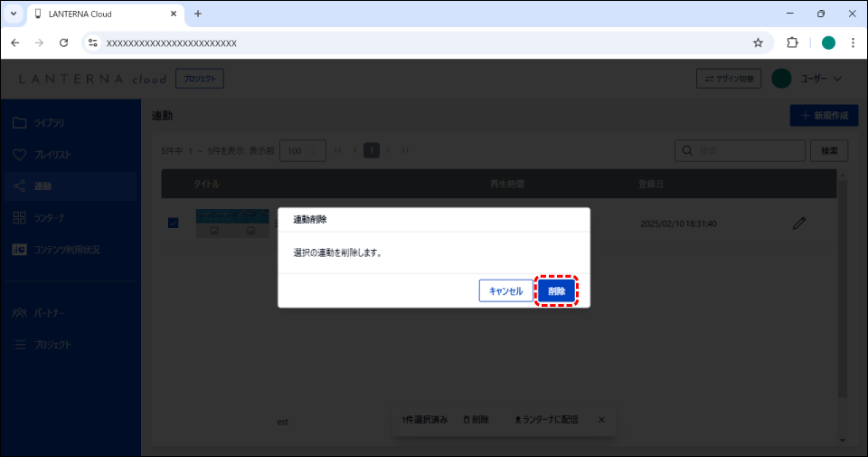Select 連動 share icon in sidebar

pos(20,186)
